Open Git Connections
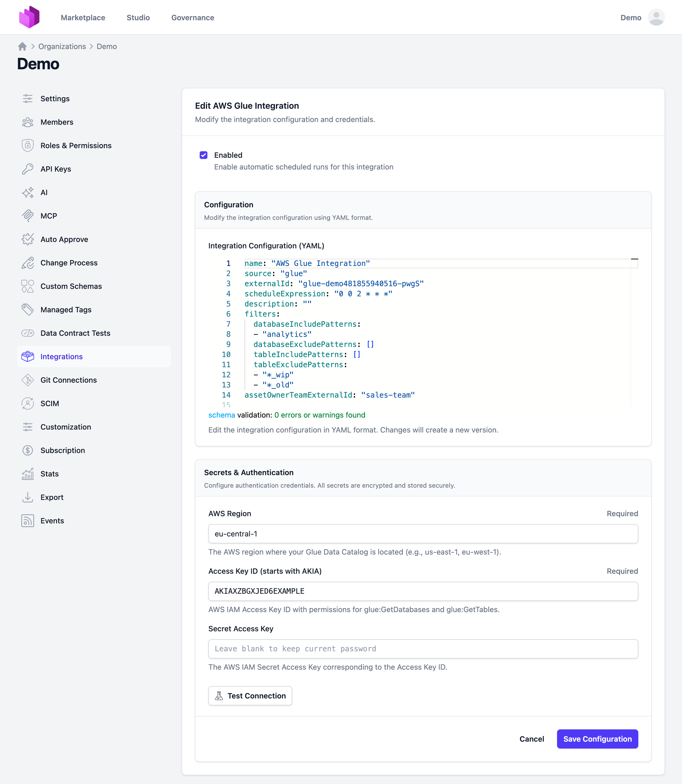Screen dimensions: 682x784 [68, 380]
